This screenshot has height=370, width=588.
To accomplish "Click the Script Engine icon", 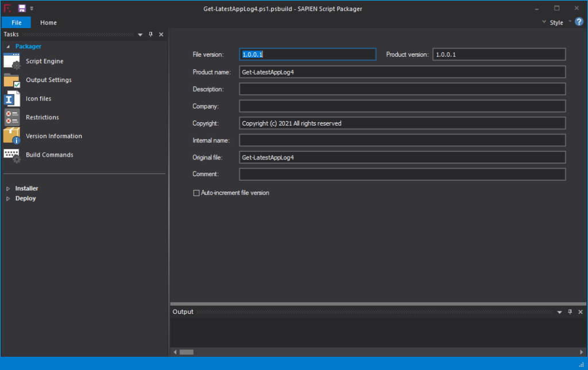I will (12, 61).
